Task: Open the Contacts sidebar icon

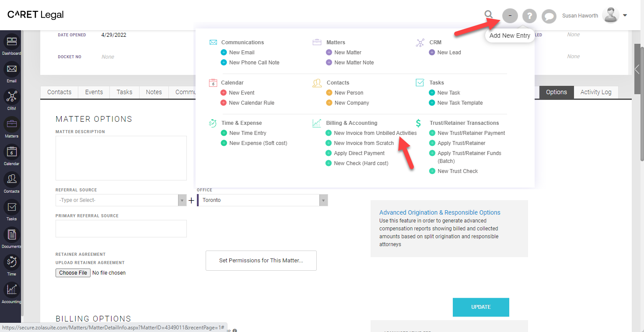Action: [x=12, y=180]
